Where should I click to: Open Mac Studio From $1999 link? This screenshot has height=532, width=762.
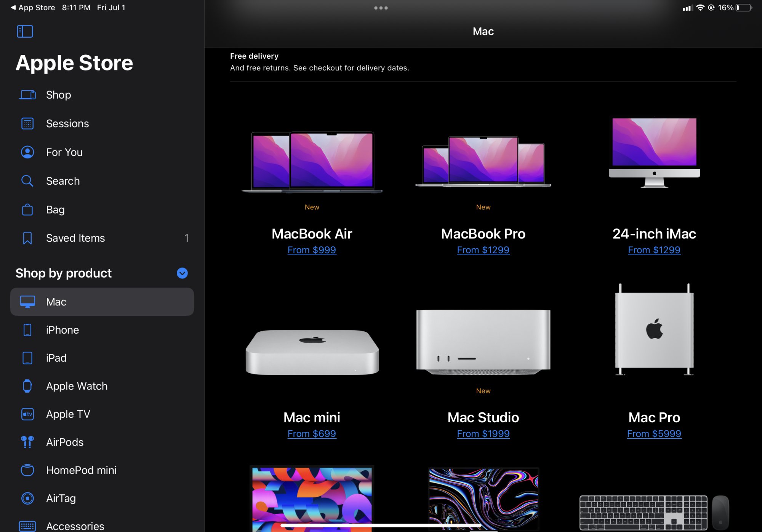[483, 434]
